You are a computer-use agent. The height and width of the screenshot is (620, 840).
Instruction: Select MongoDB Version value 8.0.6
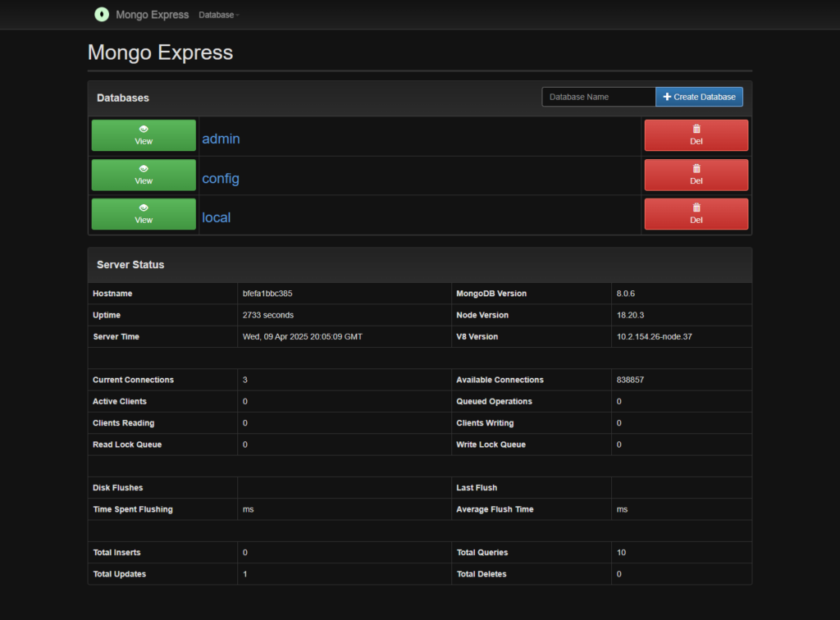pyautogui.click(x=625, y=294)
